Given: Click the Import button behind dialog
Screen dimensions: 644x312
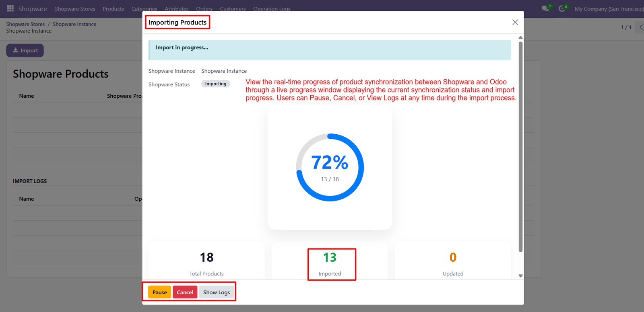Looking at the screenshot, I should pyautogui.click(x=25, y=50).
